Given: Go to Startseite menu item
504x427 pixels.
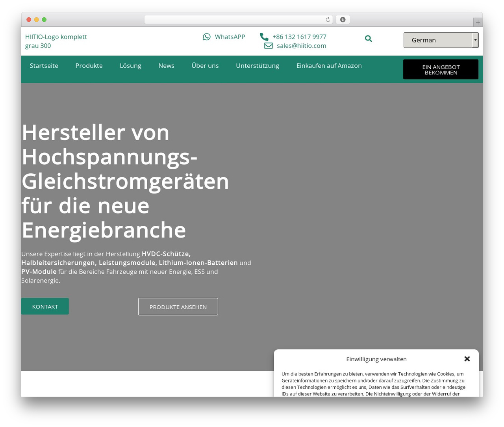Looking at the screenshot, I should 44,66.
